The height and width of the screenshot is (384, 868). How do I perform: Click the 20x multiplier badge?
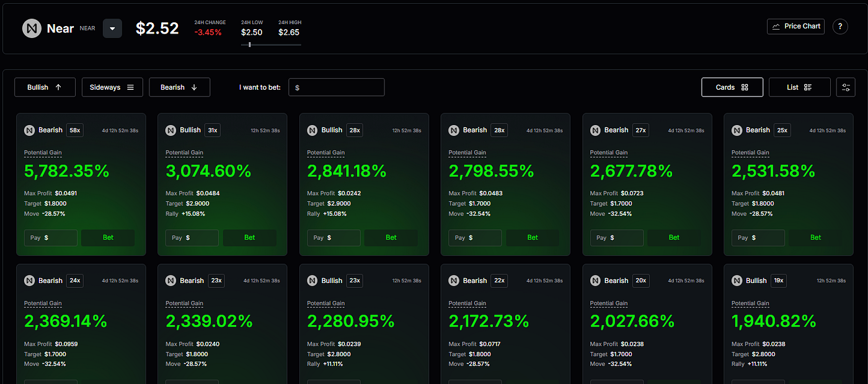point(640,281)
